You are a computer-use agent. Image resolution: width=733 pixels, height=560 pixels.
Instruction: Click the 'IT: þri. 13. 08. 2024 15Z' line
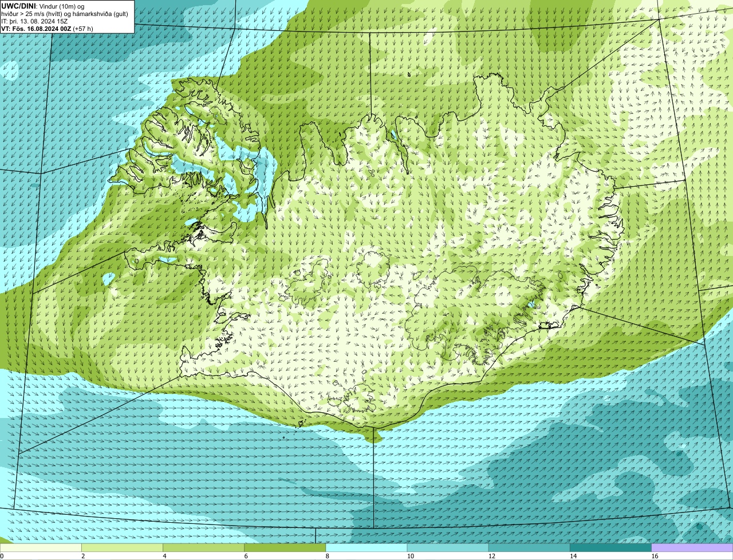pos(35,21)
